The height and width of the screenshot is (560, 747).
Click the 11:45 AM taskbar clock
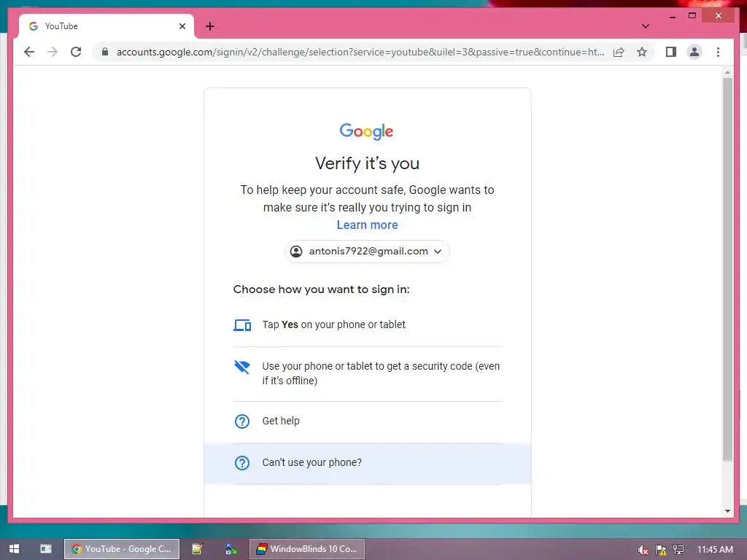(x=715, y=550)
